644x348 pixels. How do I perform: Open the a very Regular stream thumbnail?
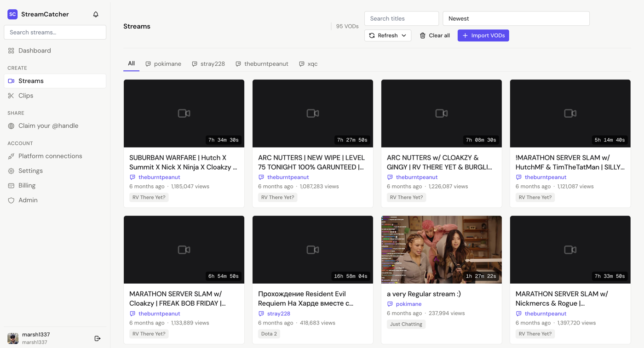pos(442,250)
